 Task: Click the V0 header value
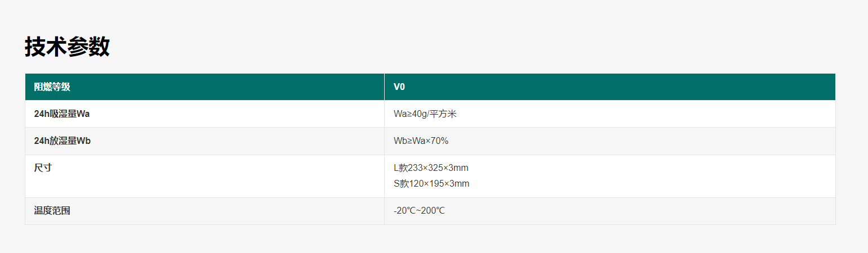pyautogui.click(x=399, y=87)
